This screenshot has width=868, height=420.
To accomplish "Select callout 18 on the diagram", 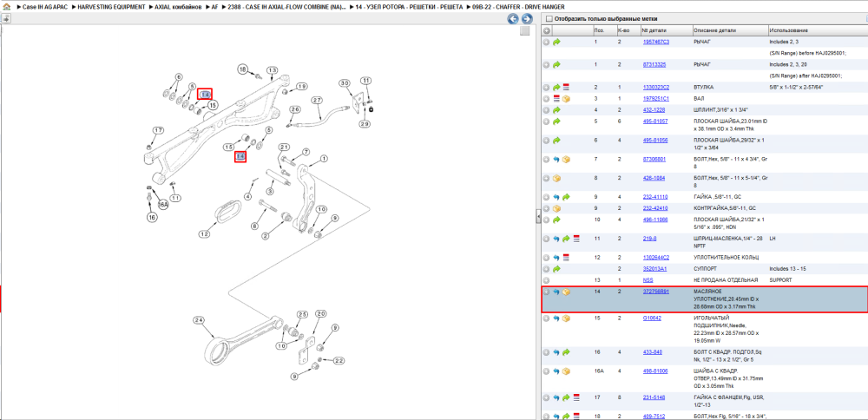I will pyautogui.click(x=243, y=69).
